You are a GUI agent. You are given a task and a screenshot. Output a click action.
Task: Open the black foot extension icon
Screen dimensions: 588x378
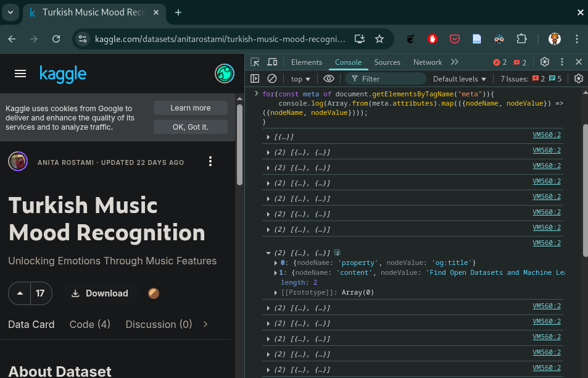click(x=410, y=39)
